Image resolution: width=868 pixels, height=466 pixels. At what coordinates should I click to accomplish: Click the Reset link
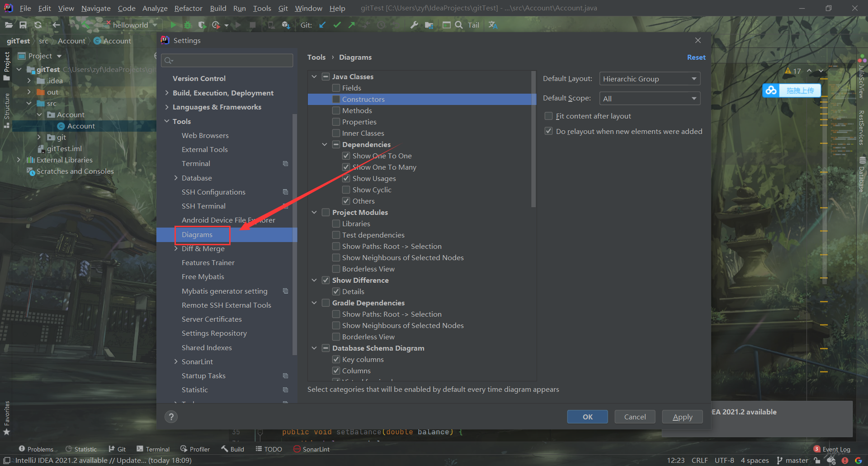696,57
